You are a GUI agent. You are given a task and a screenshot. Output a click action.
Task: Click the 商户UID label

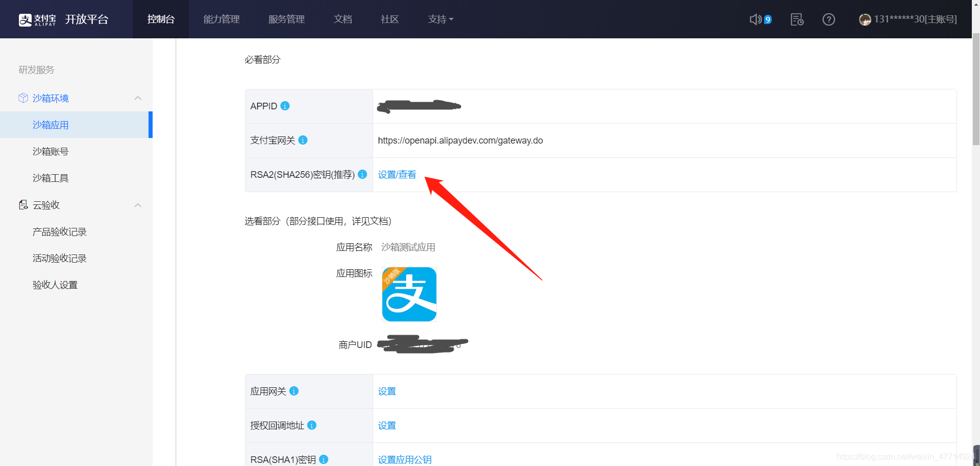coord(355,345)
